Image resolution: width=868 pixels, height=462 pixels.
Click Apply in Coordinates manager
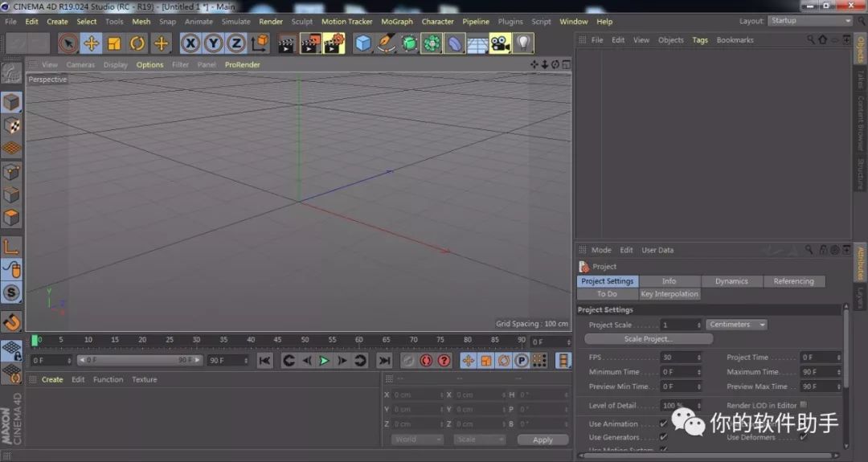pos(542,440)
